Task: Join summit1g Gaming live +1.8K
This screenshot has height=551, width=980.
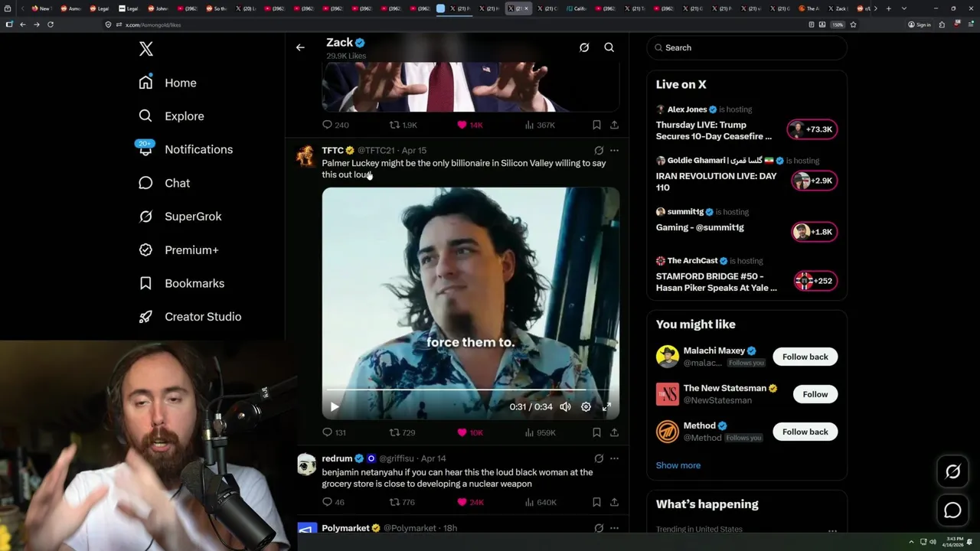Action: click(814, 232)
